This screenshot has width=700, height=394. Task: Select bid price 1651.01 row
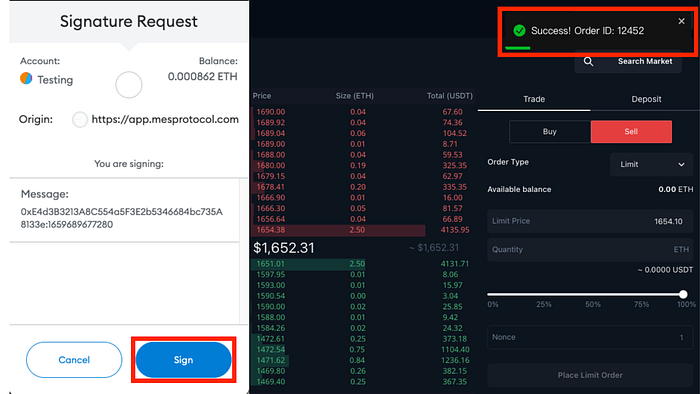362,264
